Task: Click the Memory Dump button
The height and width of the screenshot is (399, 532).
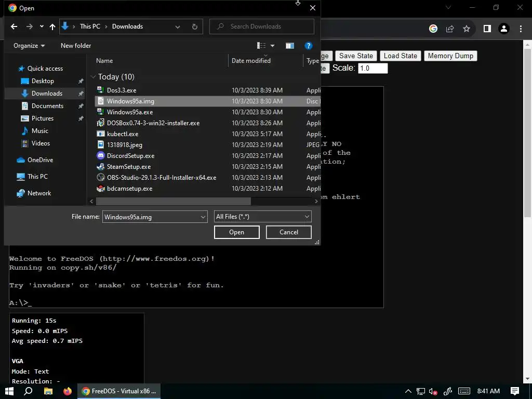Action: tap(450, 56)
